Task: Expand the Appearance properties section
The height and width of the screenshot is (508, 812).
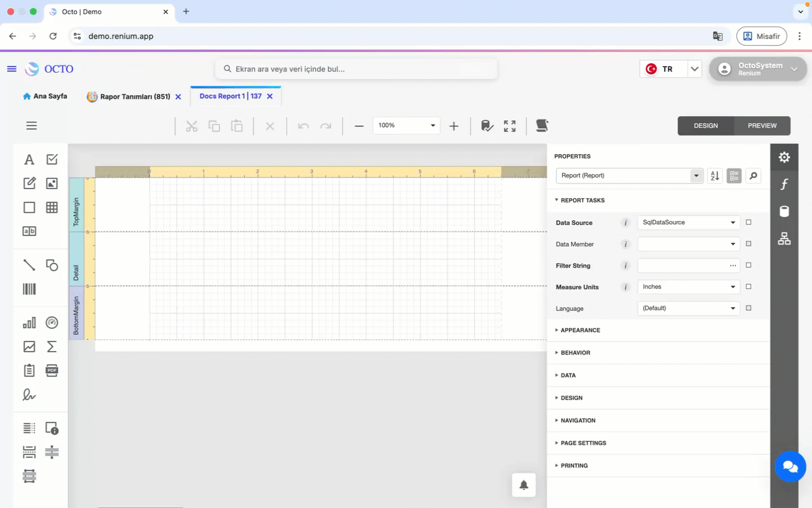Action: (580, 330)
